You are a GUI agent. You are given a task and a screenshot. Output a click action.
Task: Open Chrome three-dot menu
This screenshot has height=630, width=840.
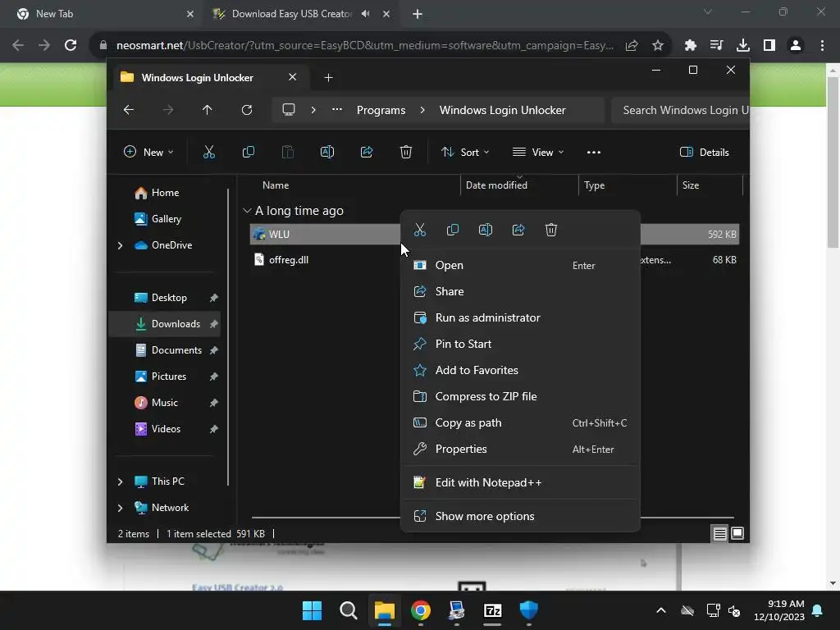click(x=822, y=45)
